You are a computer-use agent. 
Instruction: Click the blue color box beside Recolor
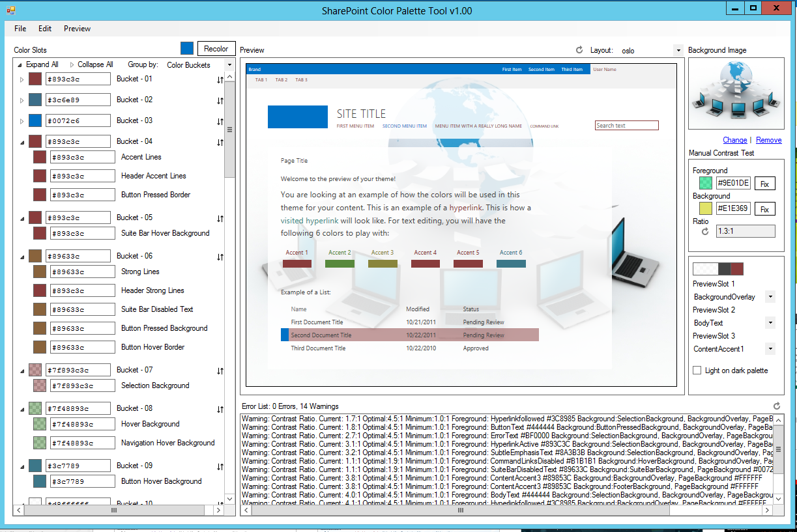187,48
